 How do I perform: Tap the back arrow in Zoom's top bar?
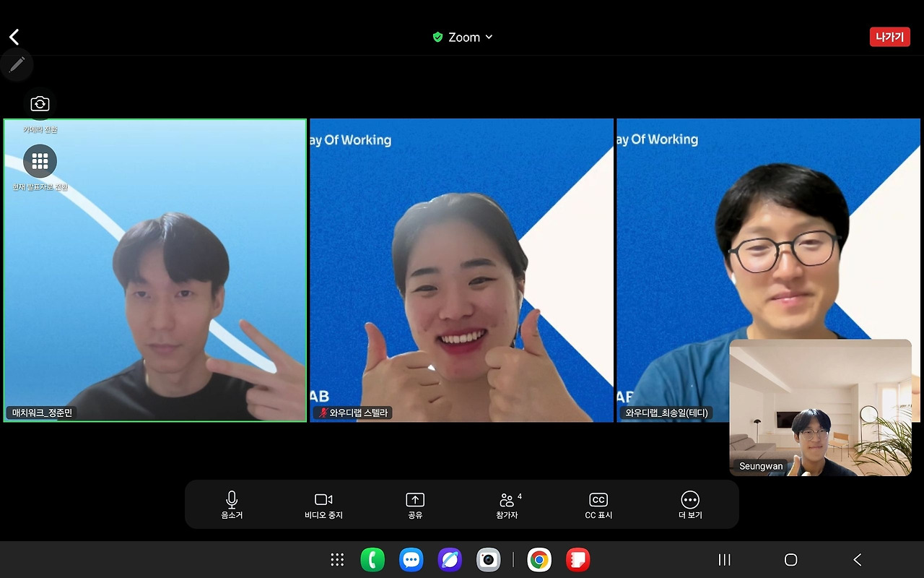point(14,38)
